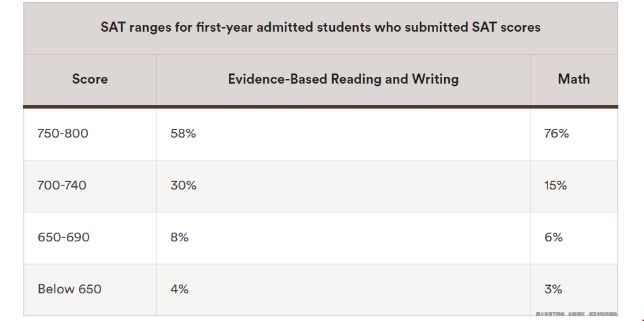Click the 3% Math value
The height and width of the screenshot is (321, 644).
[554, 289]
